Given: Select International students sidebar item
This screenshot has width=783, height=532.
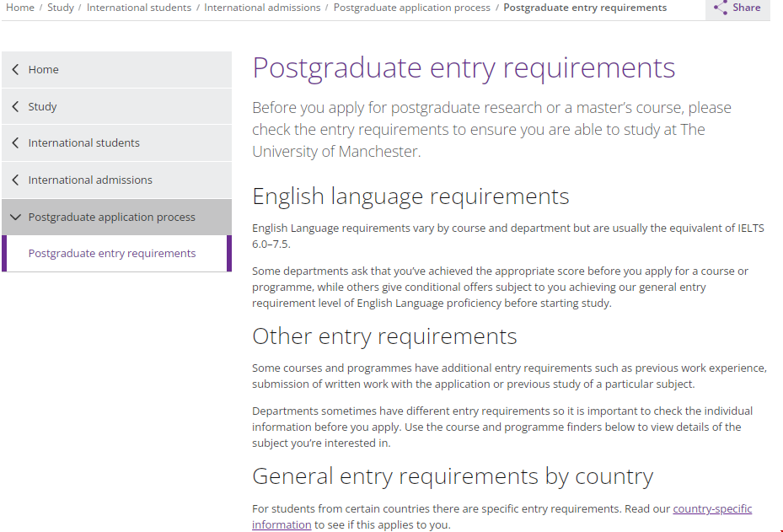Looking at the screenshot, I should (84, 143).
